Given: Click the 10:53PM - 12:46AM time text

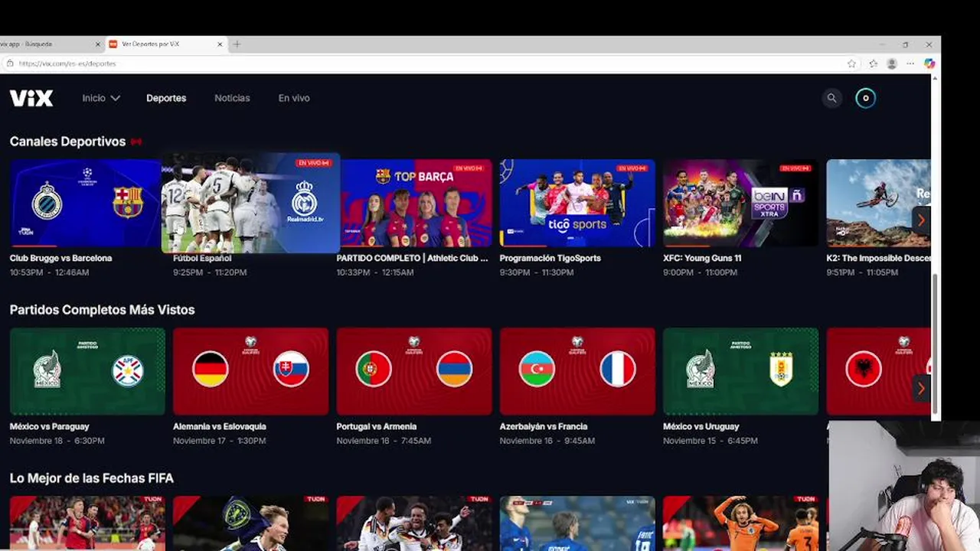Looking at the screenshot, I should coord(49,272).
